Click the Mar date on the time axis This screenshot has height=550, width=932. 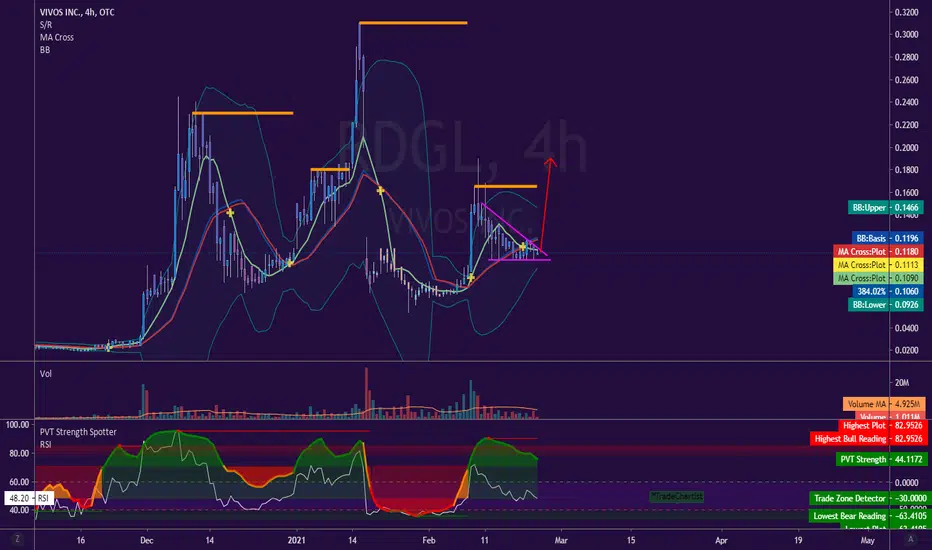(561, 540)
